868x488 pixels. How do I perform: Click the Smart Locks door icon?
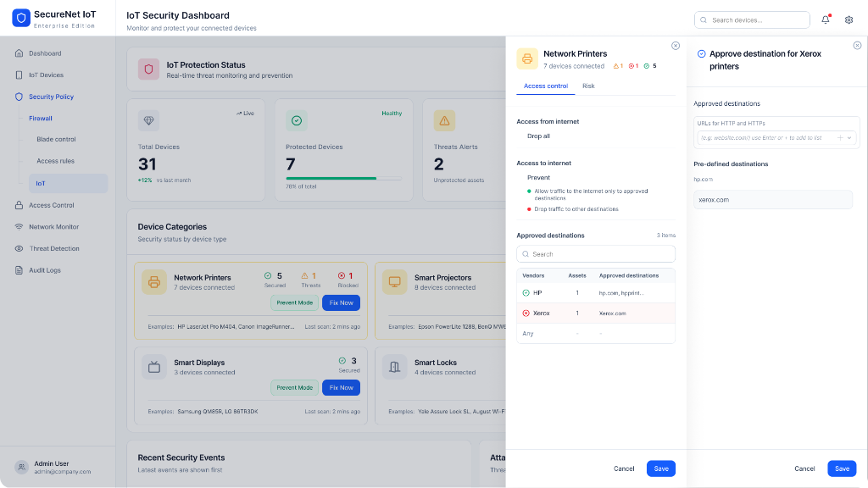tap(395, 367)
